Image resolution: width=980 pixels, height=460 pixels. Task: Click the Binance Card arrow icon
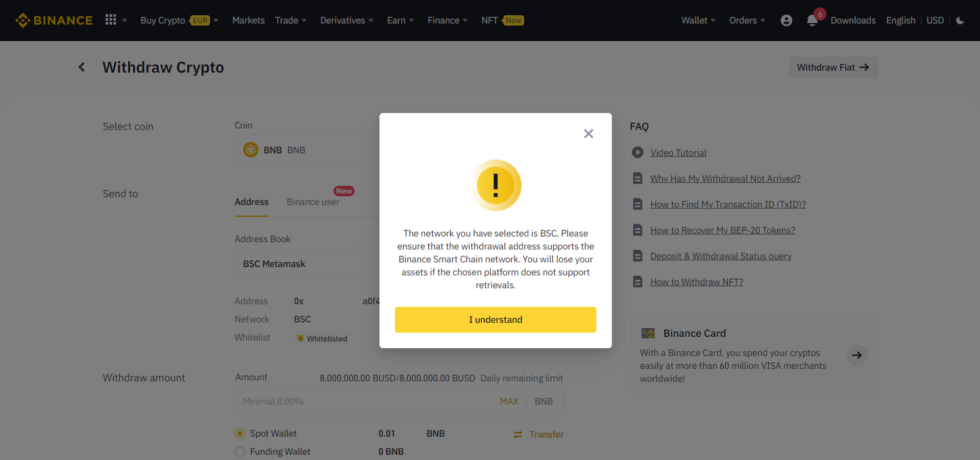point(857,355)
